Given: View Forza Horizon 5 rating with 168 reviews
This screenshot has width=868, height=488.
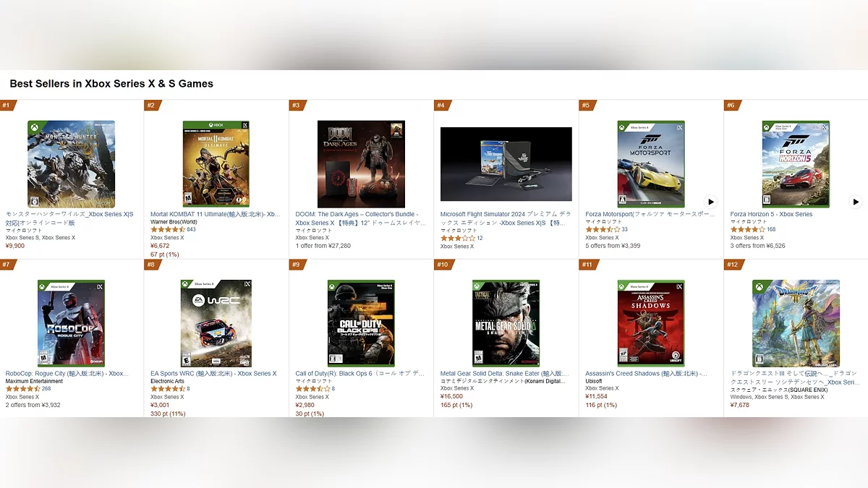Looking at the screenshot, I should [753, 229].
